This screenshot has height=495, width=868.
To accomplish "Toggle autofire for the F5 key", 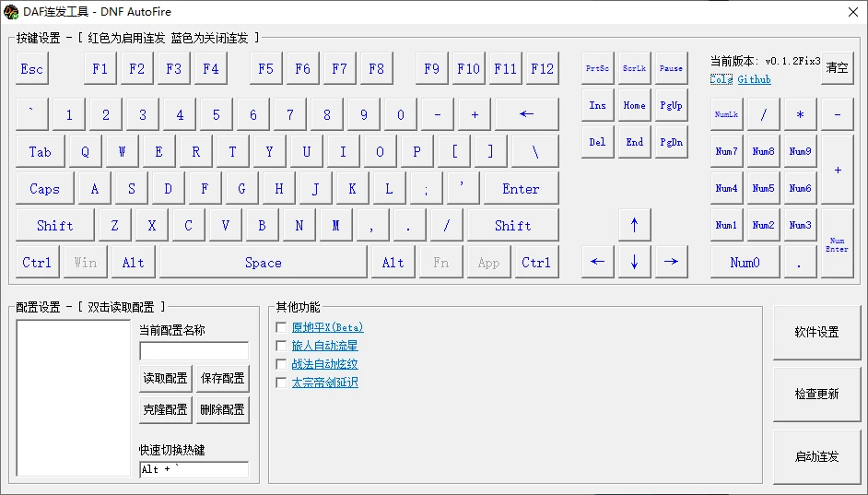I will (265, 68).
